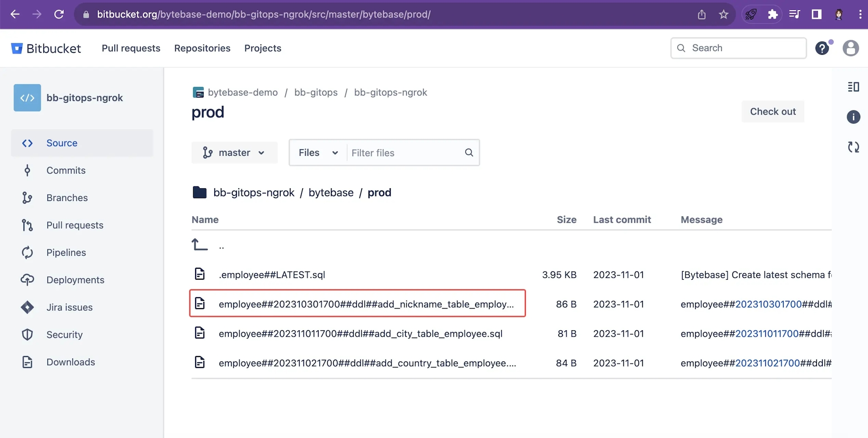Open the bb-gitops-ngrok breadcrumb link at top
The width and height of the screenshot is (868, 438).
391,92
